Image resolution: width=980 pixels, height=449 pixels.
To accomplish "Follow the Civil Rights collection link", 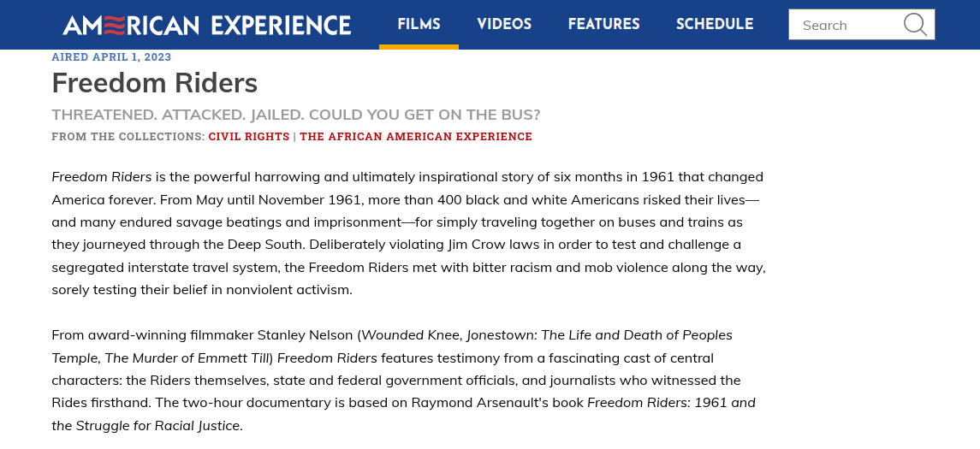I will [x=249, y=137].
